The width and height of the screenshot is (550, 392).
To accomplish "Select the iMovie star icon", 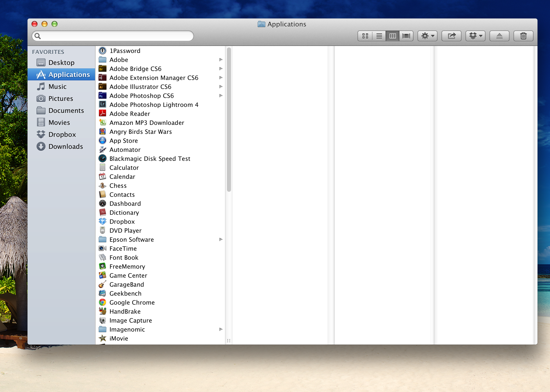I will coord(102,338).
